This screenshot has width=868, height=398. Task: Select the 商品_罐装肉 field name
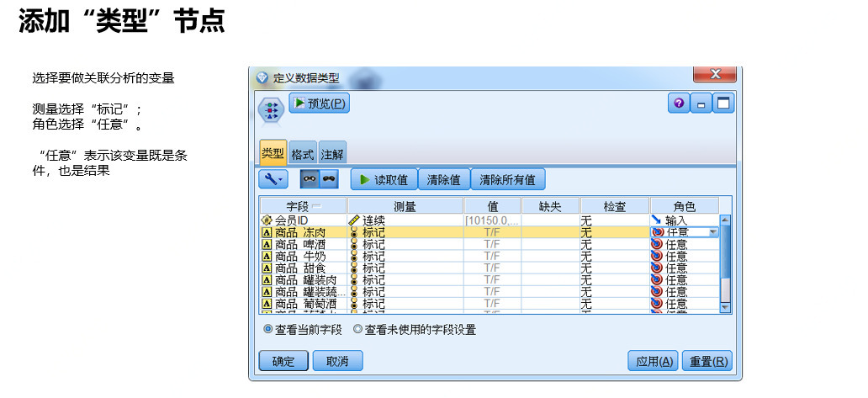coord(305,280)
